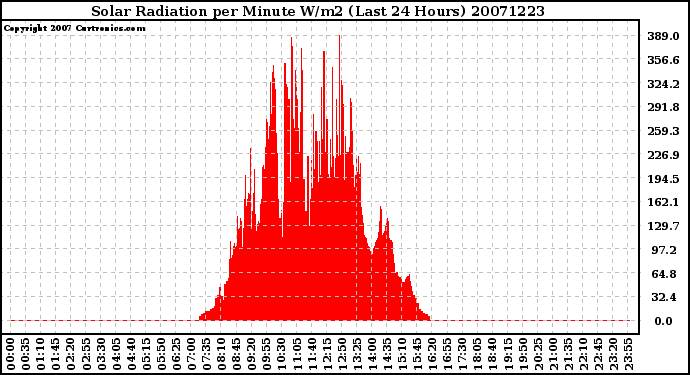Click the 02:20 time label
Screen dimensions: 690x375
click(71, 354)
